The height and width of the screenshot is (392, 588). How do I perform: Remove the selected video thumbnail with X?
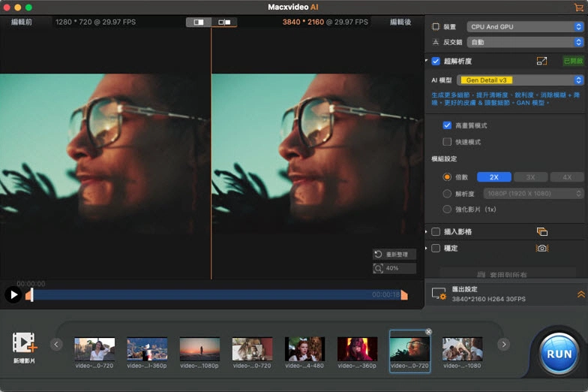point(428,332)
